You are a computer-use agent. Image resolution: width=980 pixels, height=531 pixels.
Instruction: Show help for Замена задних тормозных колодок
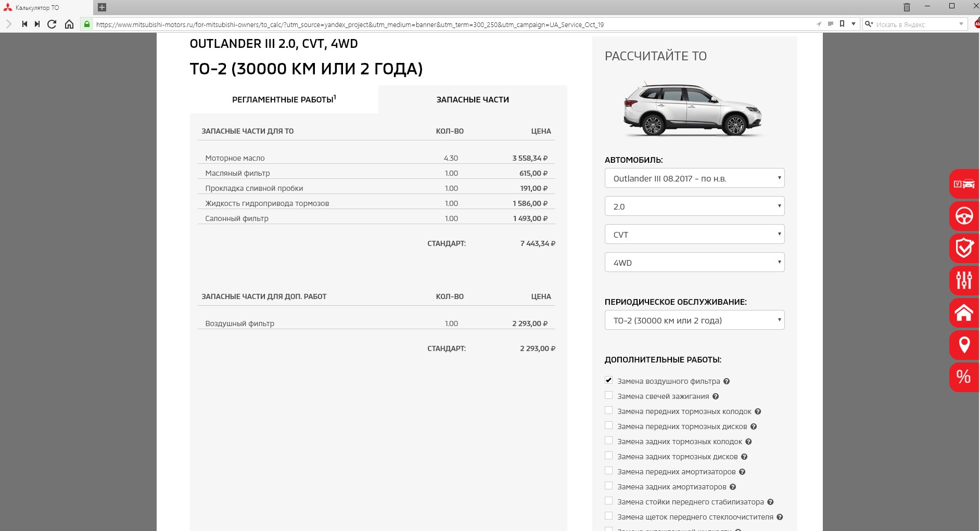[748, 442]
